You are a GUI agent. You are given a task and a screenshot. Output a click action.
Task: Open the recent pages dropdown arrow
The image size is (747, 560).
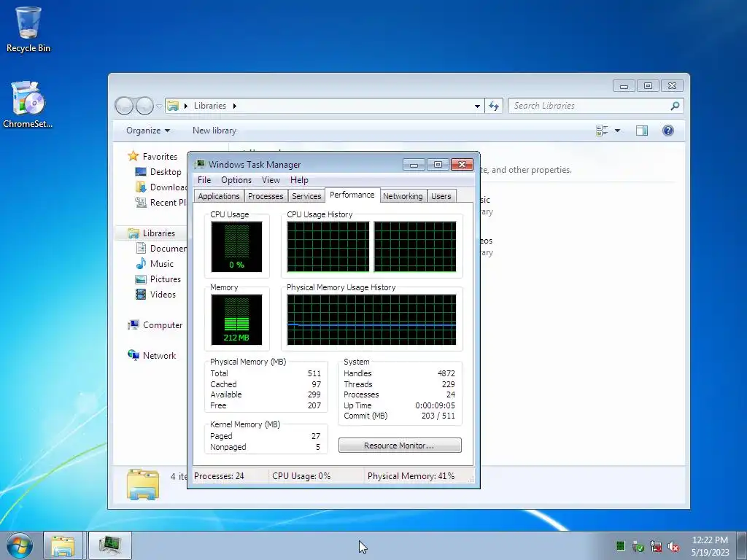pyautogui.click(x=159, y=106)
